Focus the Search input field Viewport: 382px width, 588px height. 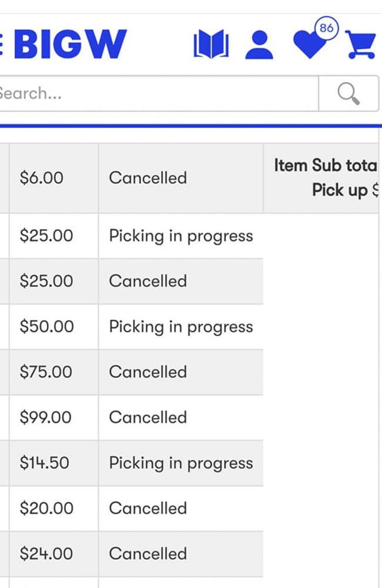[x=158, y=93]
